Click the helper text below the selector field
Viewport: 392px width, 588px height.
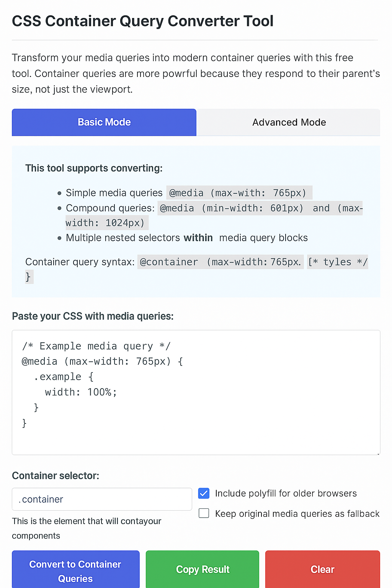tap(87, 528)
